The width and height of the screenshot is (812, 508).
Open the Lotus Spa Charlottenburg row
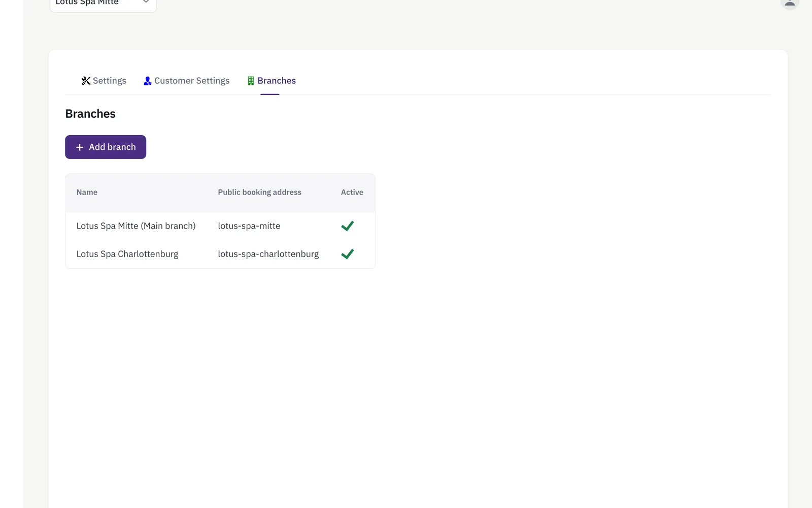pyautogui.click(x=220, y=254)
